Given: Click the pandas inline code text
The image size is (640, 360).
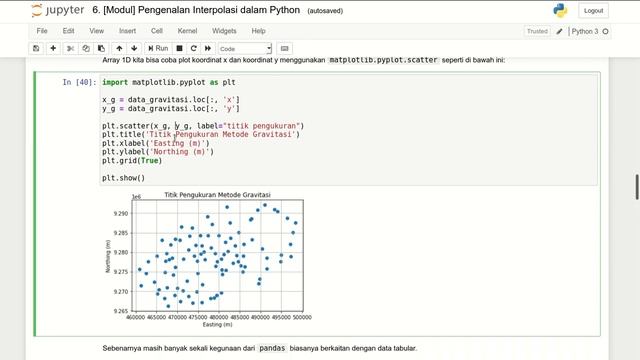Looking at the screenshot, I should pos(272,348).
